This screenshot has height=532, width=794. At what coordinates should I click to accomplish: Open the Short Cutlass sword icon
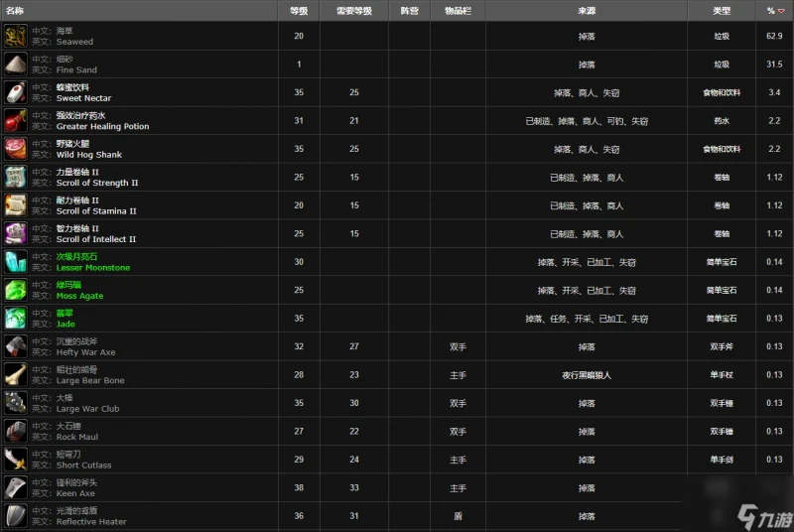click(15, 460)
